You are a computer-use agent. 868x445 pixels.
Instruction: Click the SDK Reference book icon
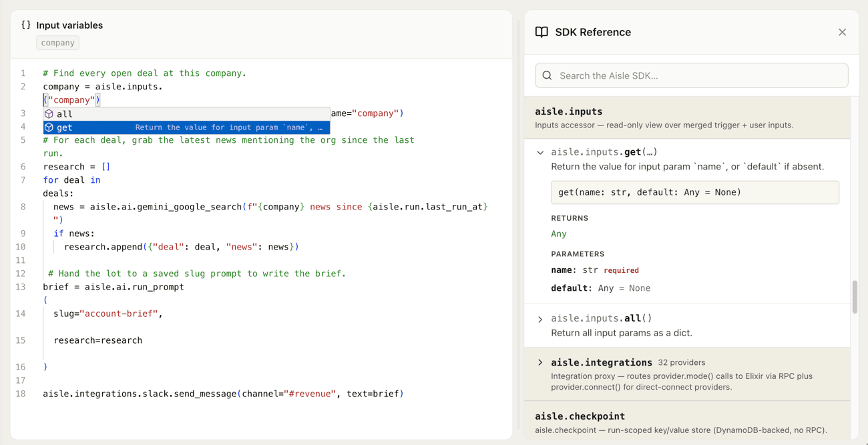tap(541, 32)
